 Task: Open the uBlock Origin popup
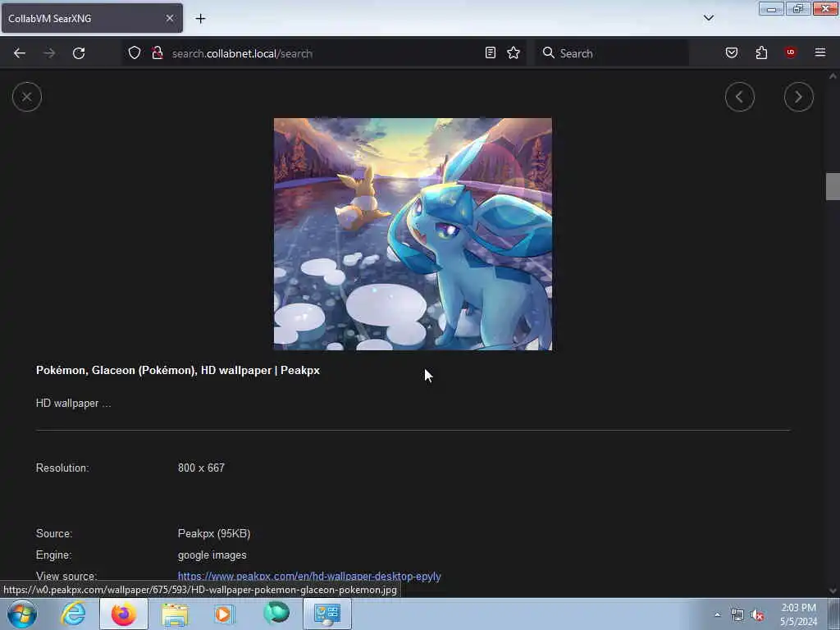(791, 52)
